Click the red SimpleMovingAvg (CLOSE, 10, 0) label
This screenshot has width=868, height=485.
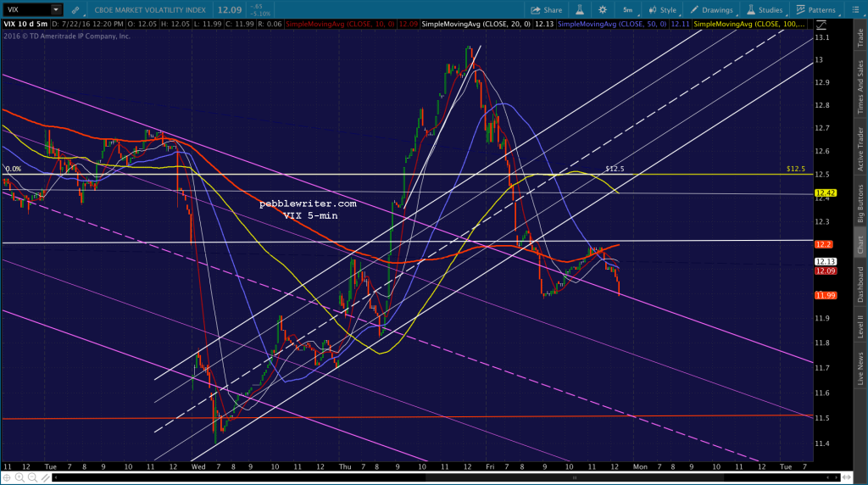(x=340, y=25)
